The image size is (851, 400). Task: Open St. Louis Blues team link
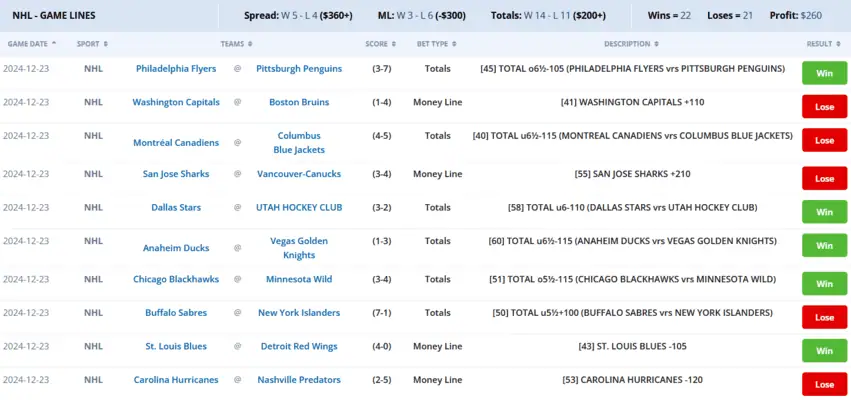(x=176, y=347)
